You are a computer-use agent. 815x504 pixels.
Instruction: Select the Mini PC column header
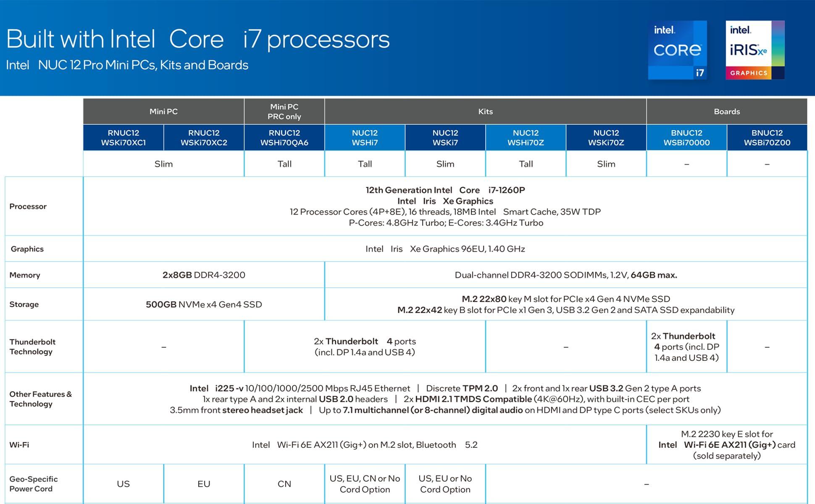(x=163, y=111)
